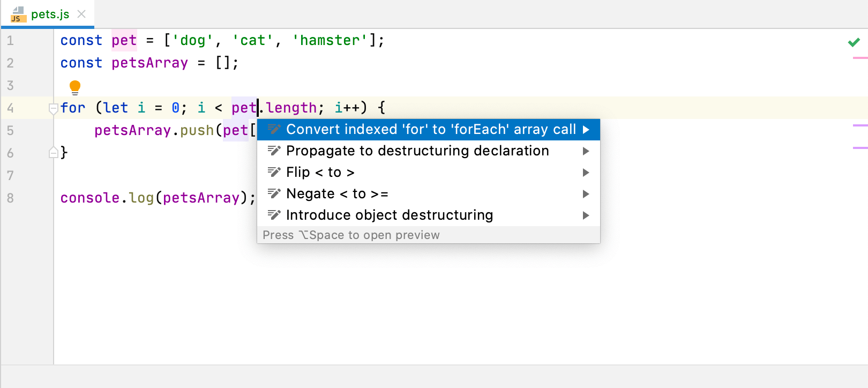The width and height of the screenshot is (868, 388).
Task: Select Propagate to destructuring declaration
Action: 417,151
